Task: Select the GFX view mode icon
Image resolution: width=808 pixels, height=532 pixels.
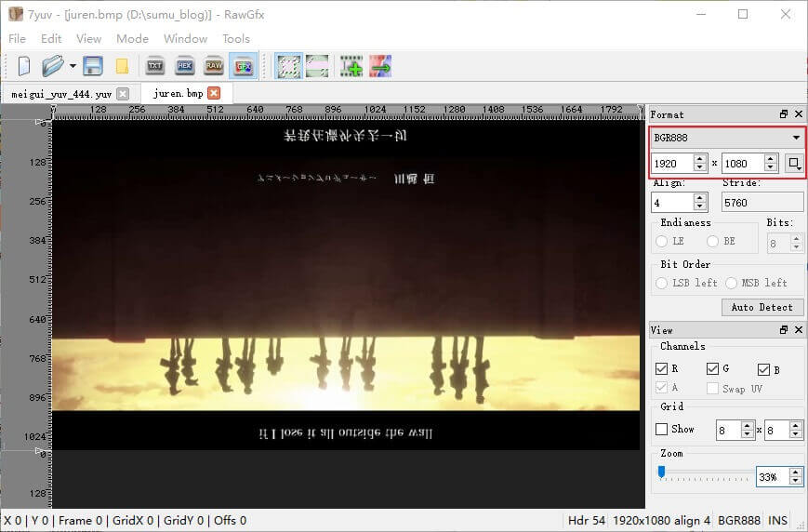Action: tap(244, 66)
